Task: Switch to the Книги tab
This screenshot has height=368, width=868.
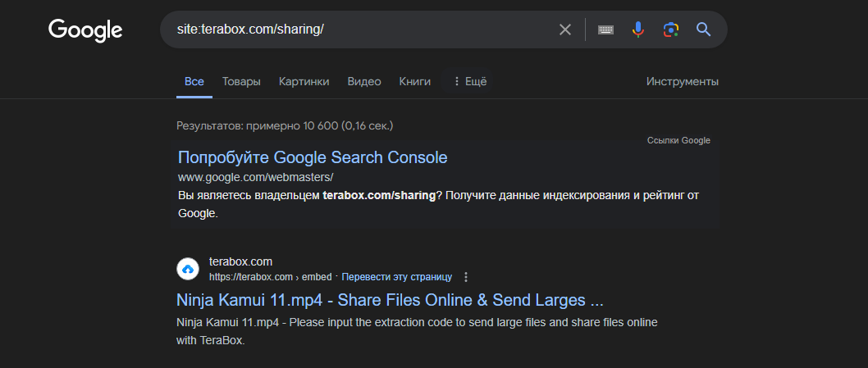Action: (x=414, y=81)
